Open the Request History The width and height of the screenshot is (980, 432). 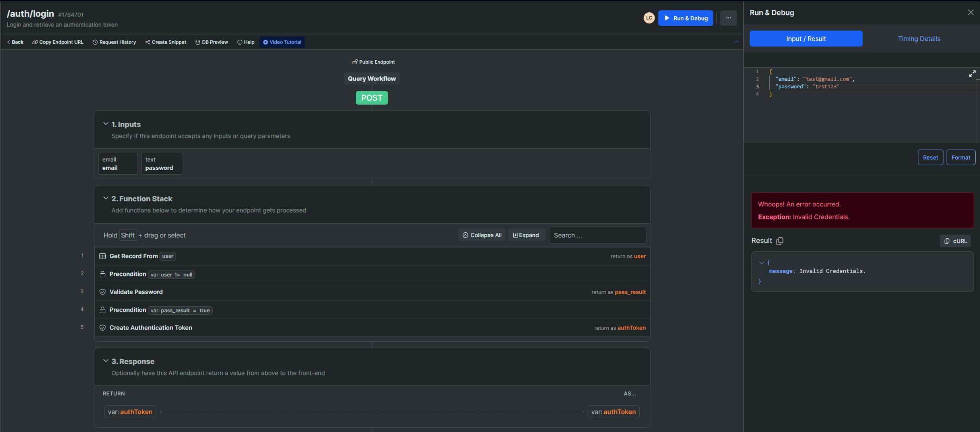pyautogui.click(x=114, y=42)
